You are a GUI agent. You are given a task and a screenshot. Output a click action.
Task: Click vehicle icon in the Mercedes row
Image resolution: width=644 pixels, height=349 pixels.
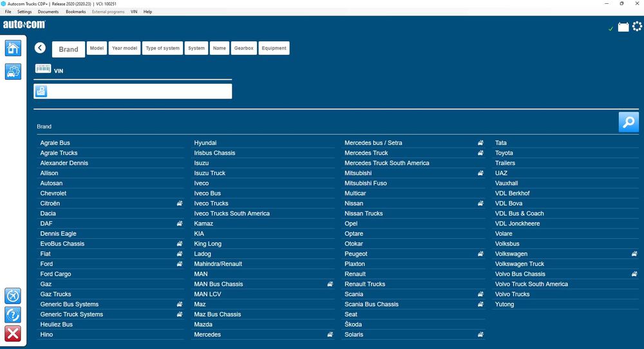tap(330, 334)
